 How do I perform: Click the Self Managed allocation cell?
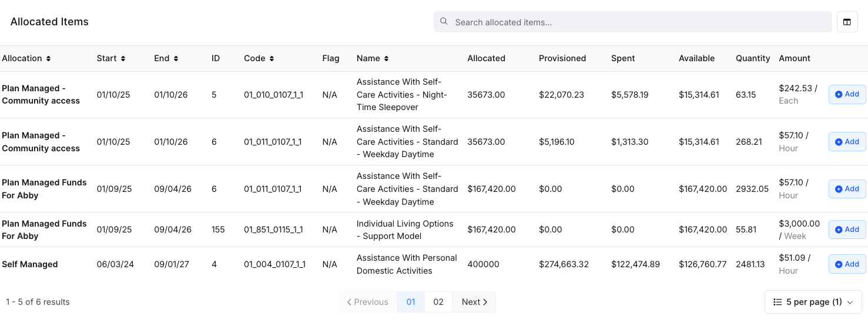pos(30,264)
